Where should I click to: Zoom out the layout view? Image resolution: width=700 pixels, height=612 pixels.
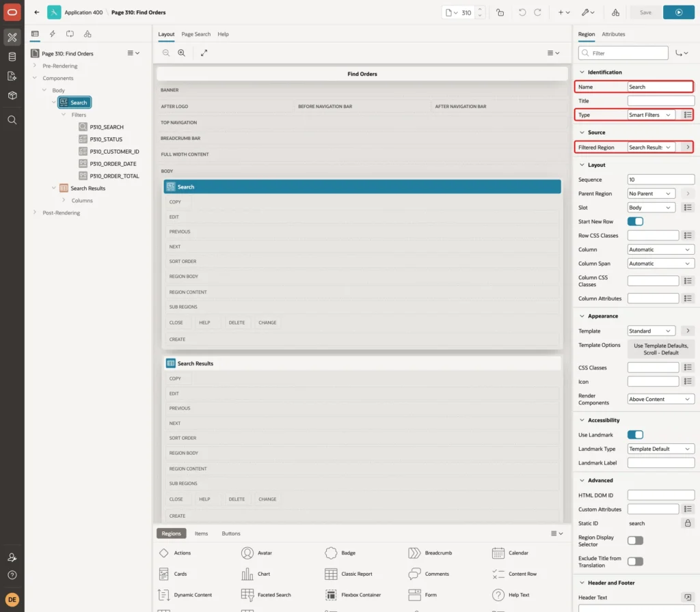[x=165, y=53]
